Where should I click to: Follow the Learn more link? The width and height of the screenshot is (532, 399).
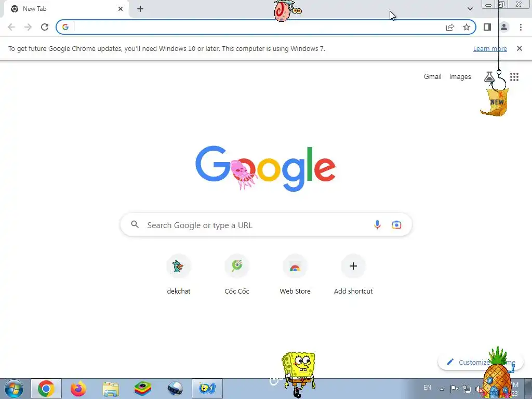tap(490, 48)
